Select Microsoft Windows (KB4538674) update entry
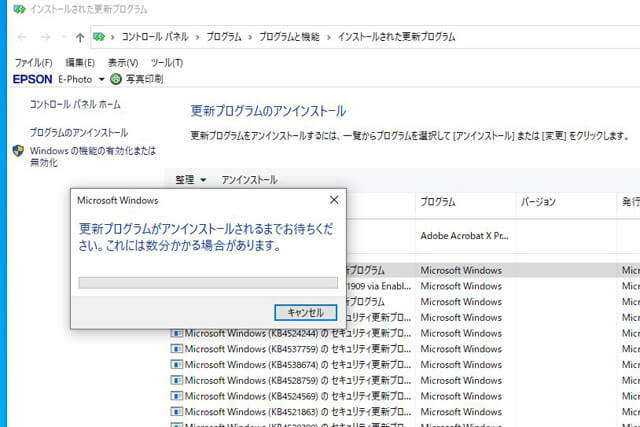 coord(298,365)
